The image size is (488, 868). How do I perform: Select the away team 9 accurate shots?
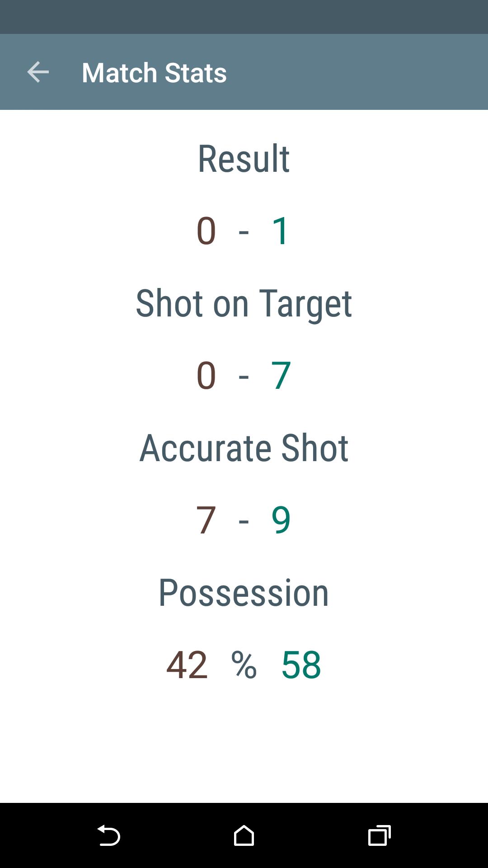[x=281, y=519]
